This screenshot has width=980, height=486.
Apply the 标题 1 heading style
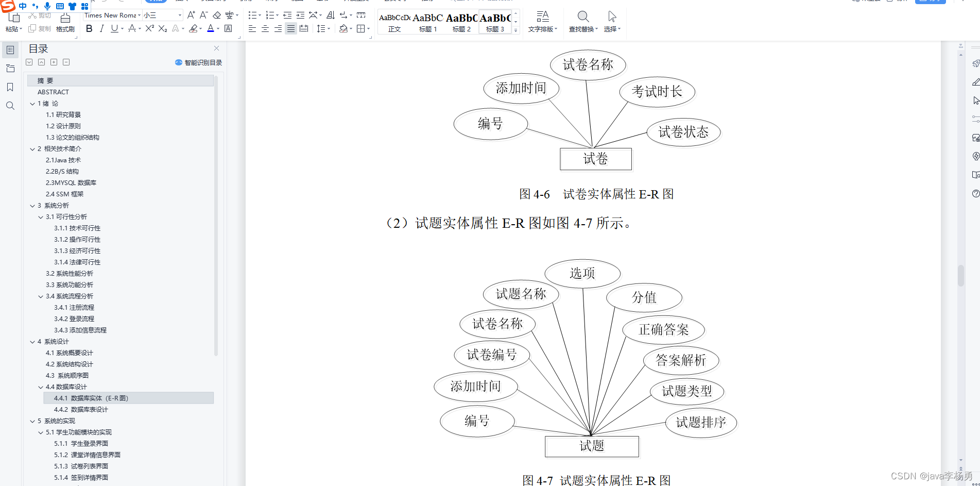(x=428, y=22)
